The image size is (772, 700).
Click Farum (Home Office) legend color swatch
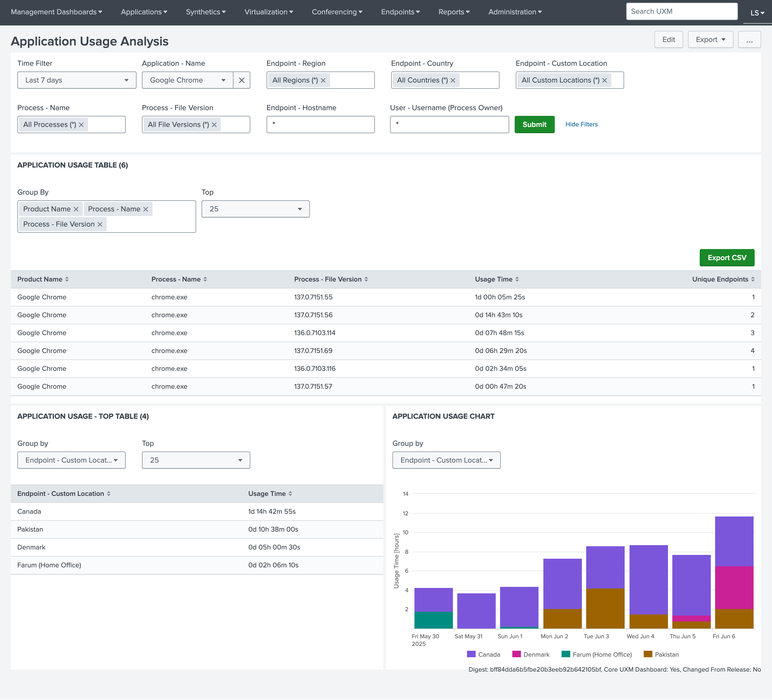click(566, 654)
